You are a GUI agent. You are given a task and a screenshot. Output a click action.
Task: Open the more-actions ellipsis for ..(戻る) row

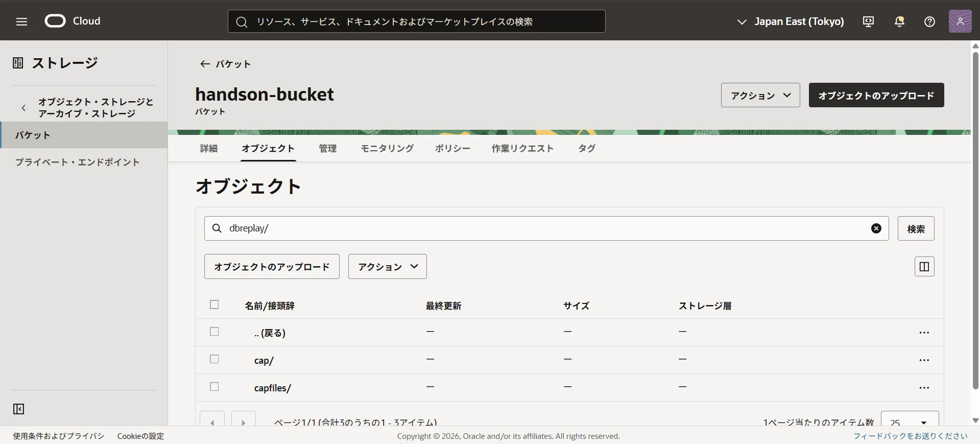(924, 333)
